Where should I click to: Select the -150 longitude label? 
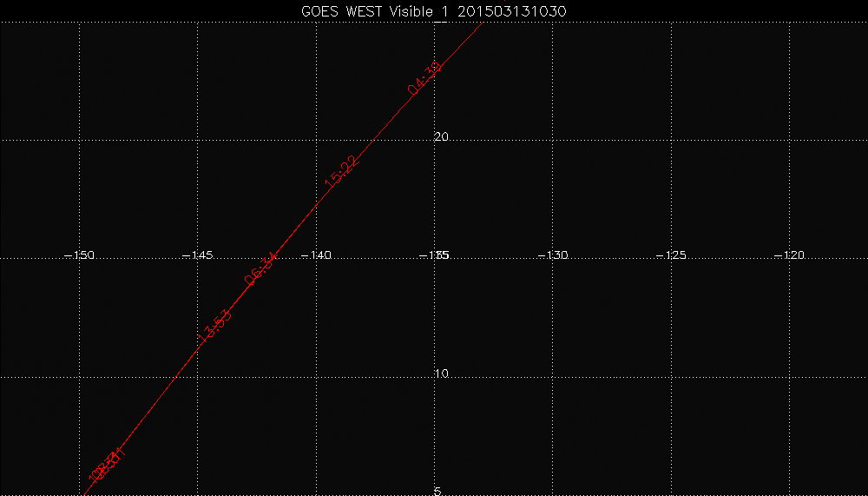(x=79, y=255)
